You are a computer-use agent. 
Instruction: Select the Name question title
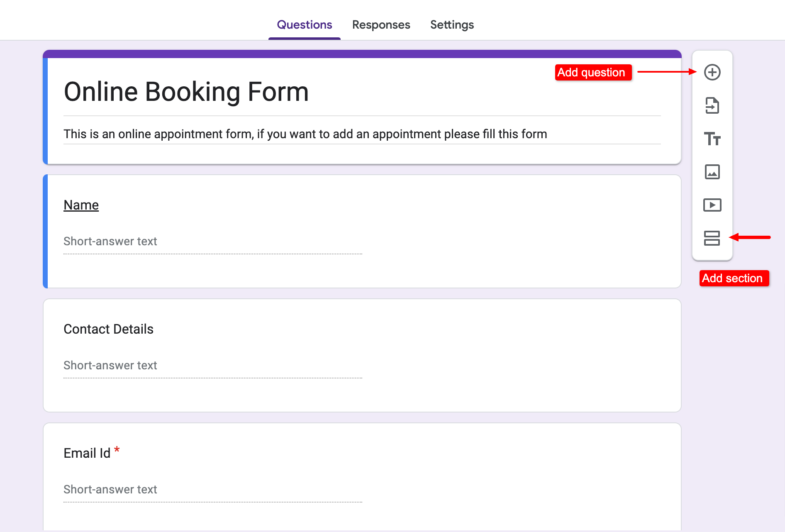[81, 205]
